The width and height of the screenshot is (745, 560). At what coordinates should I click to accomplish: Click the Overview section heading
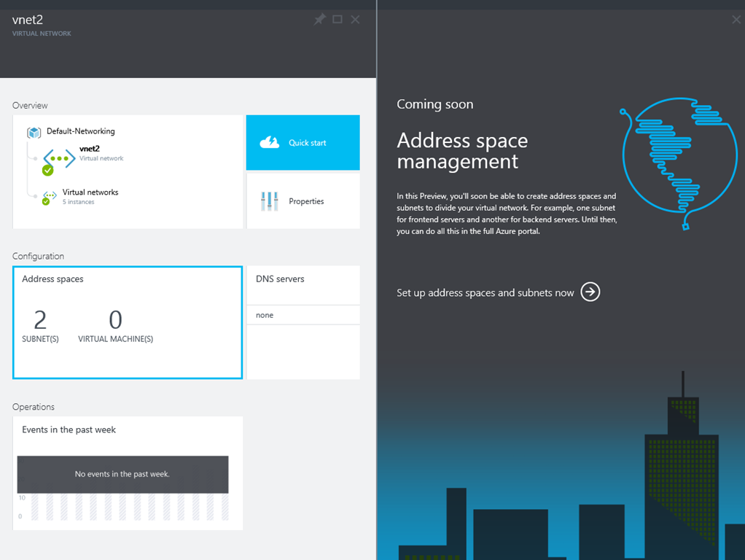point(30,106)
